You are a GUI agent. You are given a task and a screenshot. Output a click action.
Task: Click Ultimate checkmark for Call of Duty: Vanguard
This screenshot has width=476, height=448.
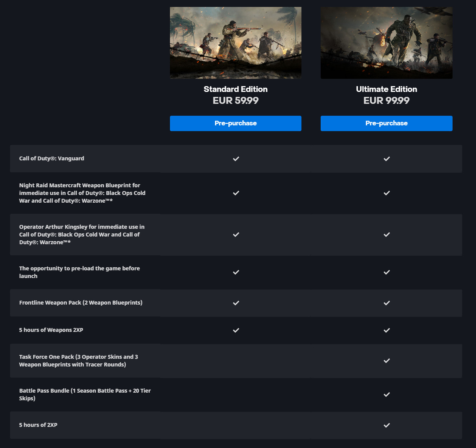[387, 159]
